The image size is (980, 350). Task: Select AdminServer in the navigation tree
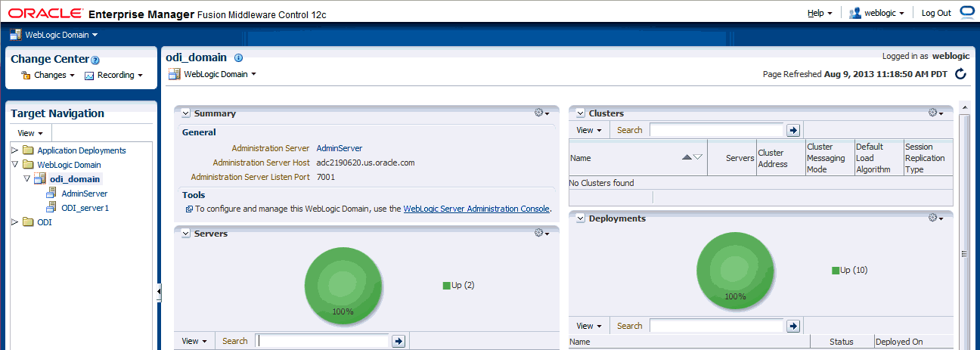[85, 194]
